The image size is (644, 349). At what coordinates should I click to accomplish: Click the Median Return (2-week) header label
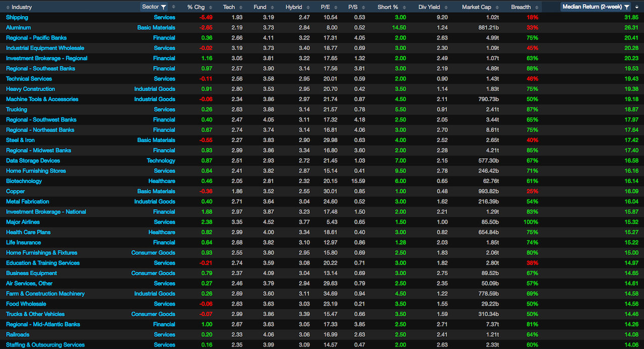click(x=592, y=7)
